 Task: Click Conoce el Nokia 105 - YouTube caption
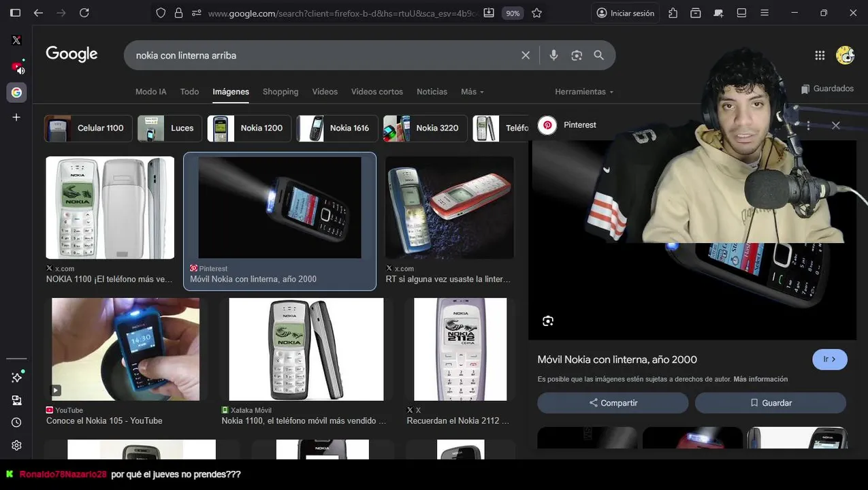click(x=104, y=421)
